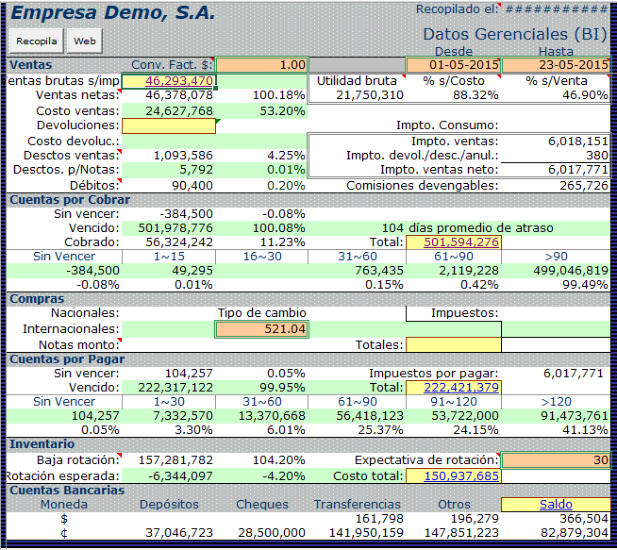
Task: Select the Tipo de cambio 521.04 field
Action: (x=261, y=329)
